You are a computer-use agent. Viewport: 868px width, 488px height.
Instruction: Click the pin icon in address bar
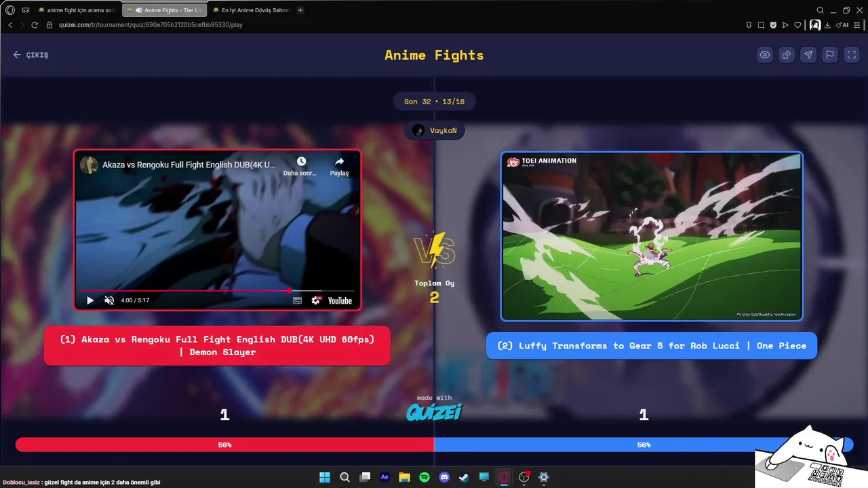[749, 25]
